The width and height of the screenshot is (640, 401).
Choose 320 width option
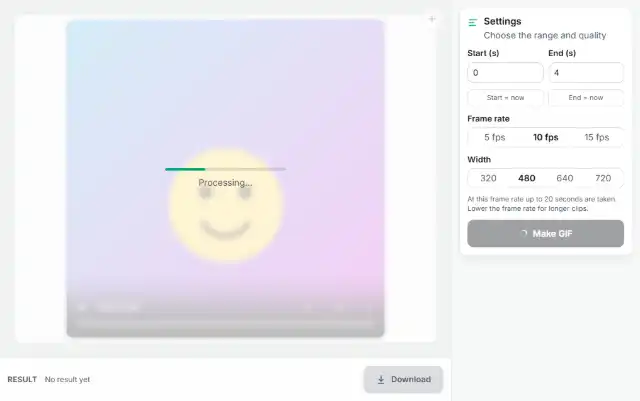click(x=488, y=178)
